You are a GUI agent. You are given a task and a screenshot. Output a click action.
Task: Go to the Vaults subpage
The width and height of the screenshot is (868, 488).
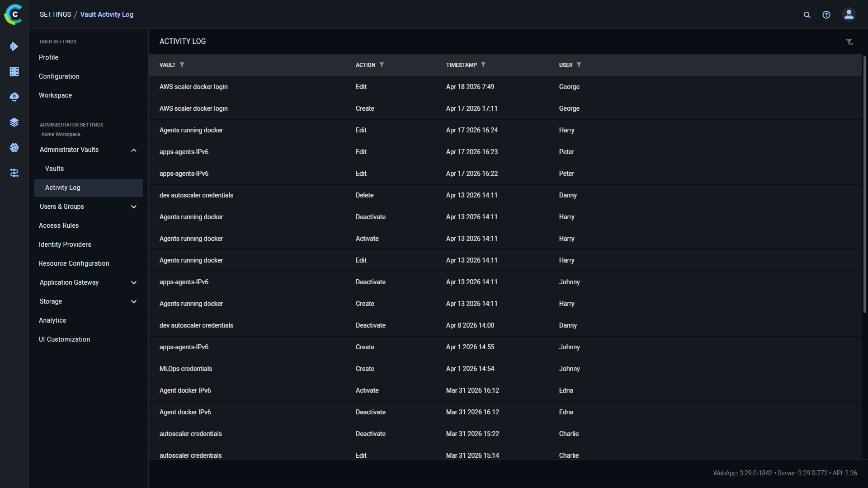point(55,169)
